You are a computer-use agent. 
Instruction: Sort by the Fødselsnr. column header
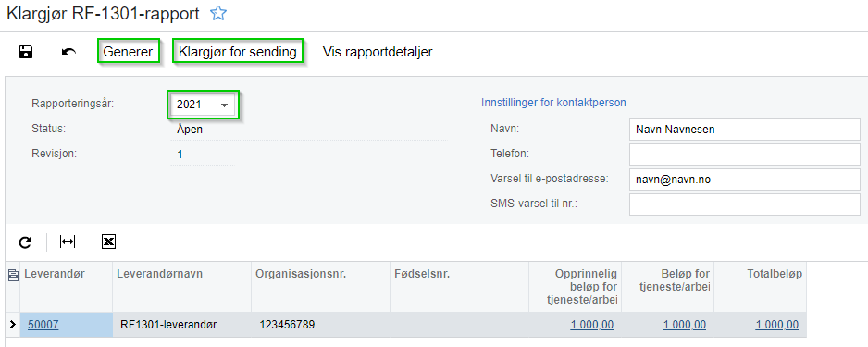pos(460,287)
